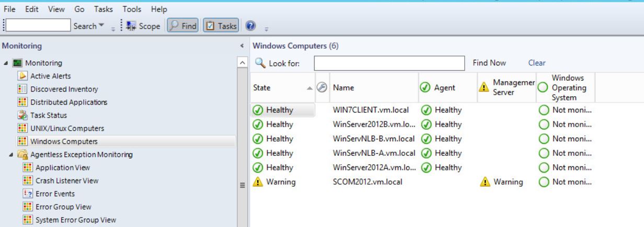
Task: Click the Error Events view icon
Action: coord(29,194)
